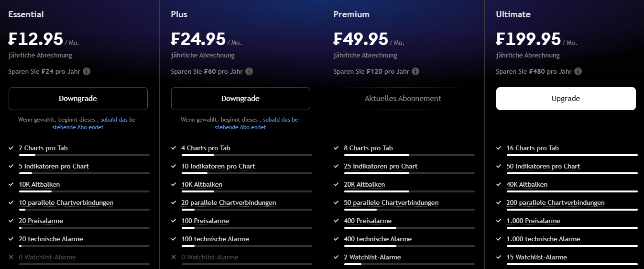Click Plus '20 parallele Chartverbindungen' feature label
644x269 pixels.
229,202
